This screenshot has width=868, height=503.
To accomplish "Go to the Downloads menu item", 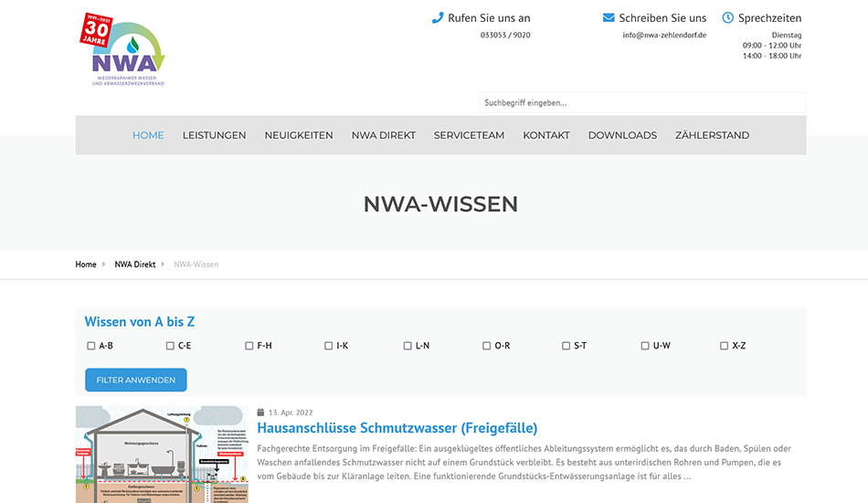I will (622, 135).
